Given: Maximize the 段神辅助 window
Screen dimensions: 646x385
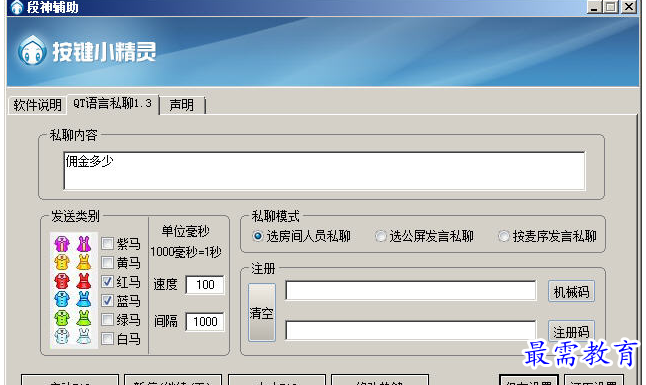Looking at the screenshot, I should point(611,7).
